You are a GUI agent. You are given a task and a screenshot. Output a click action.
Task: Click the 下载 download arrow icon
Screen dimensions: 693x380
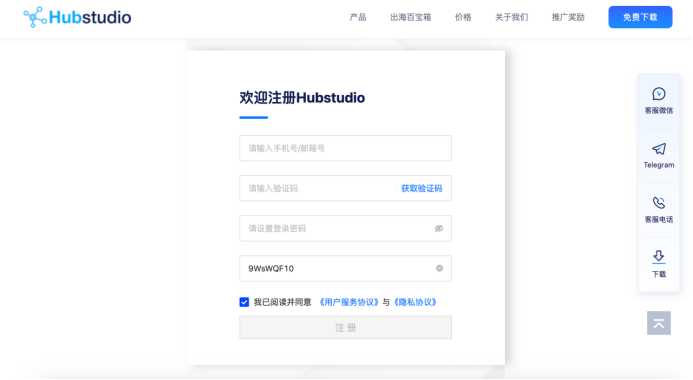(x=659, y=257)
